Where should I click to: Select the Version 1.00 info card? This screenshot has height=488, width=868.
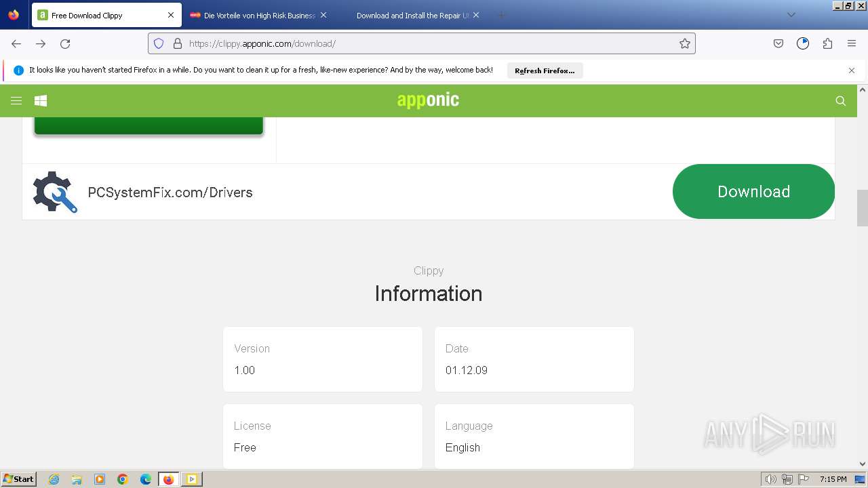coord(323,359)
